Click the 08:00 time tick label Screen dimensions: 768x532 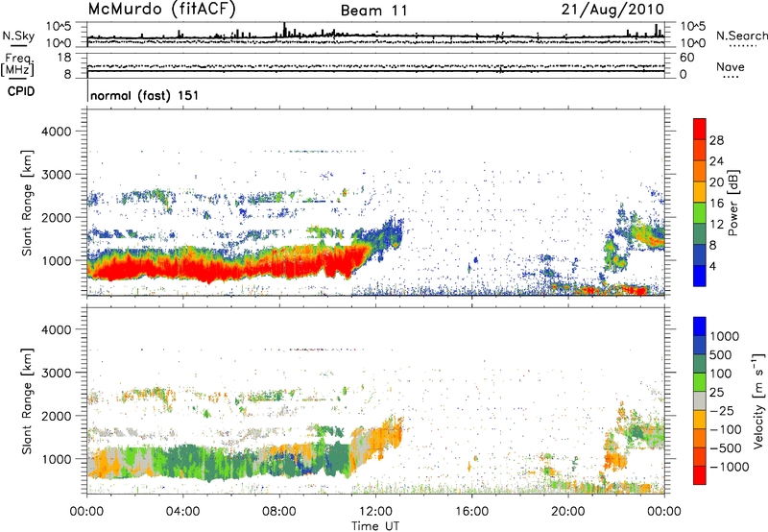(x=279, y=512)
